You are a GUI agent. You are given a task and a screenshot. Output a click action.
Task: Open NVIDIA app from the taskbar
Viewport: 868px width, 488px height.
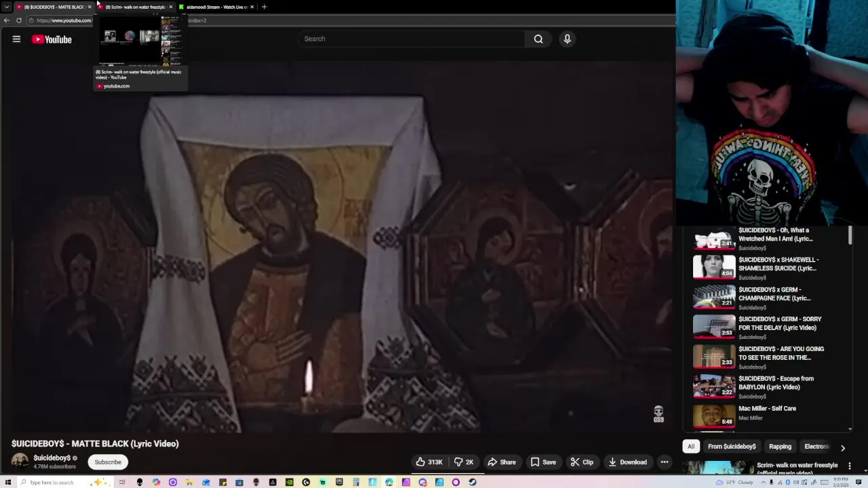[x=290, y=482]
